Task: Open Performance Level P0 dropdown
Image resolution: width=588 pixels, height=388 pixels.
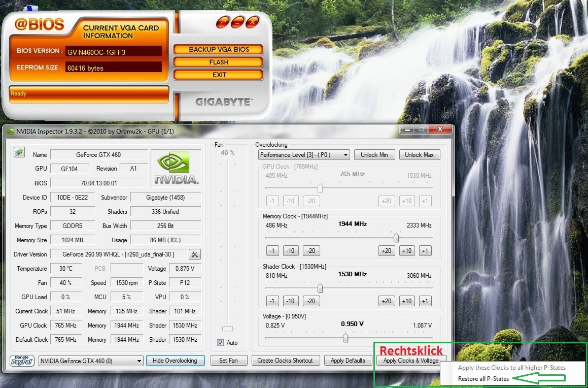Action: (304, 154)
